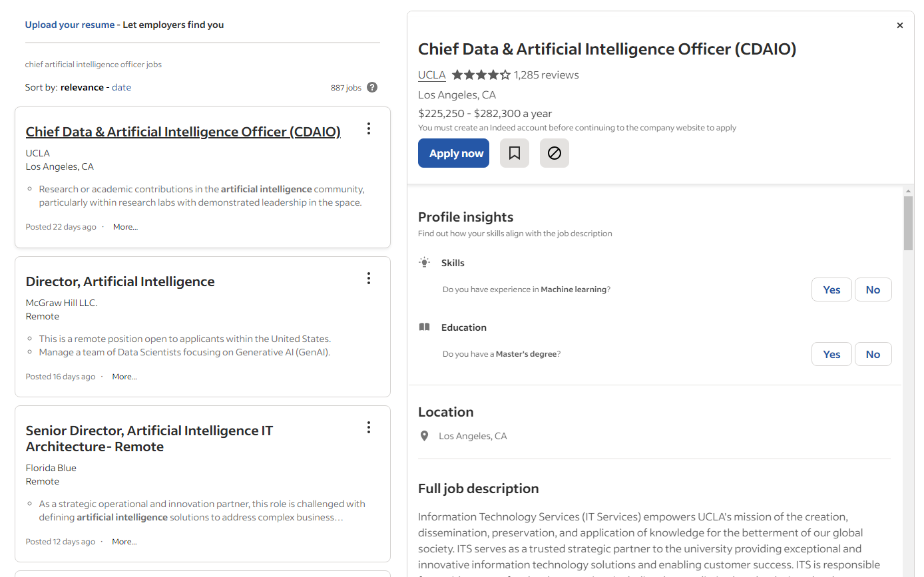Expand More… on the Florida Blue card
924x577 pixels.
tap(124, 542)
